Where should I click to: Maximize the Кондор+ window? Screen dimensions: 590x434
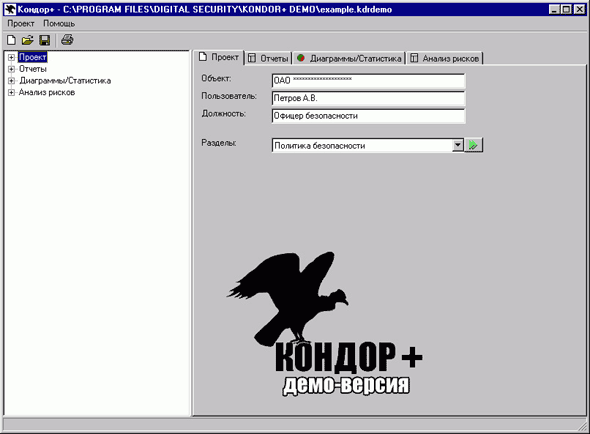(566, 9)
